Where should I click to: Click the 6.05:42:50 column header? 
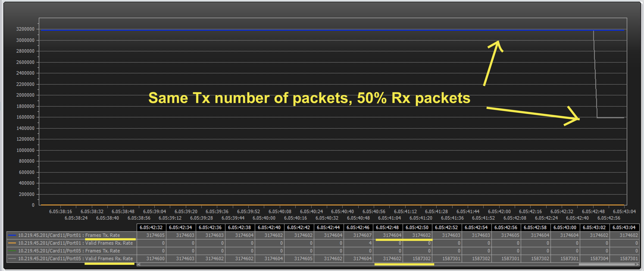(417, 227)
